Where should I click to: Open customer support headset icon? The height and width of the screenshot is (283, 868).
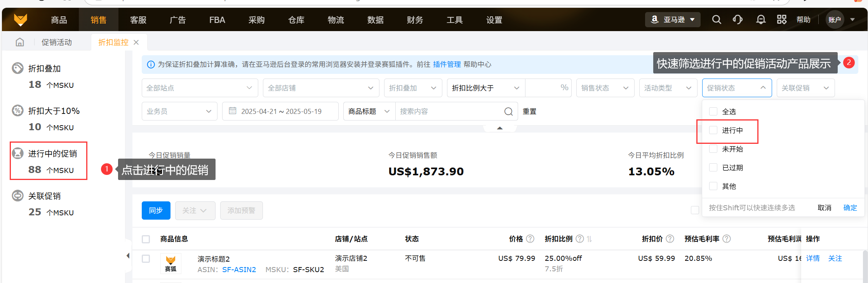click(738, 19)
